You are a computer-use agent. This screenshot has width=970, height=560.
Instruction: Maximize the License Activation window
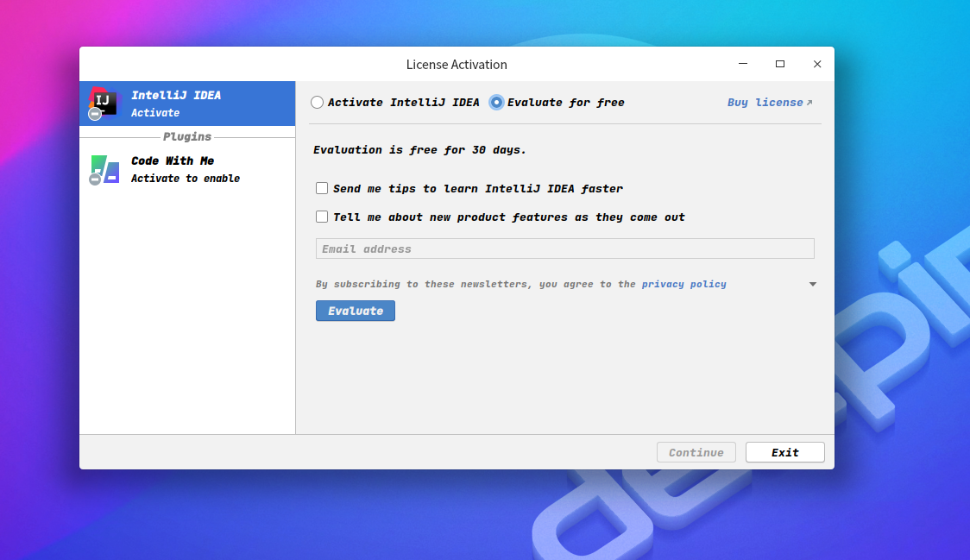click(780, 64)
